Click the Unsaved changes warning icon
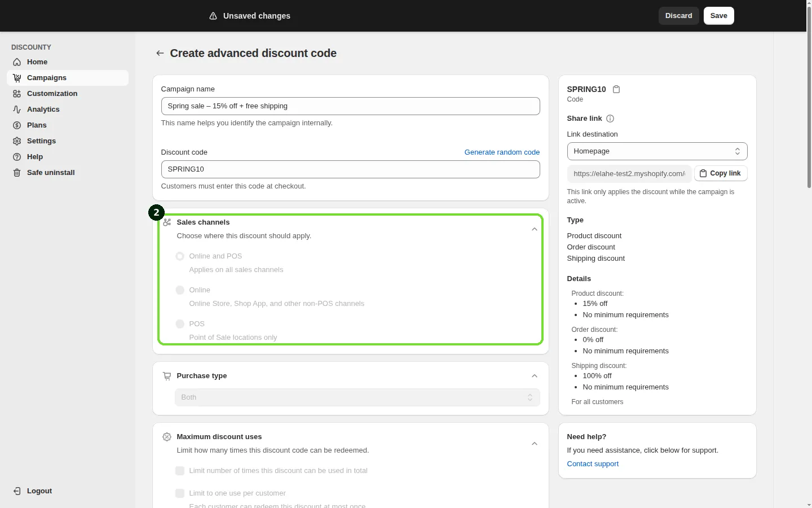Viewport: 812px width, 508px height. [x=213, y=16]
